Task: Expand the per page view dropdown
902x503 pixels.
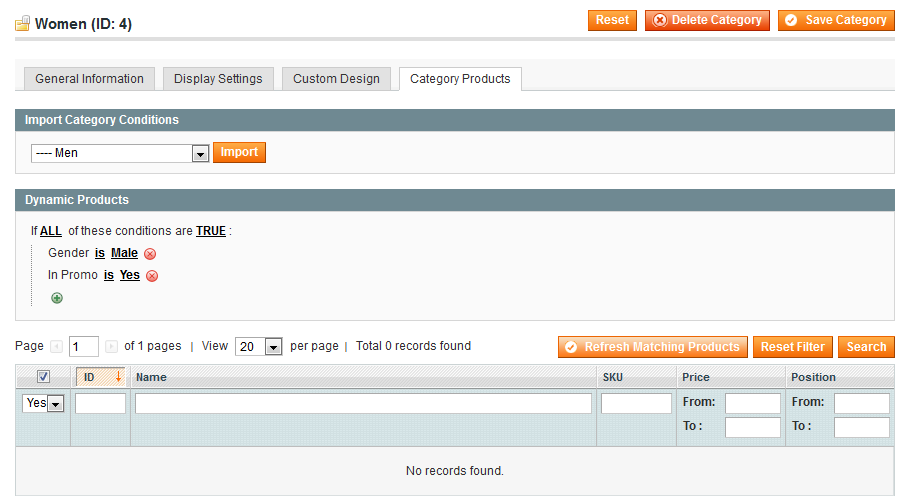Action: coord(272,347)
